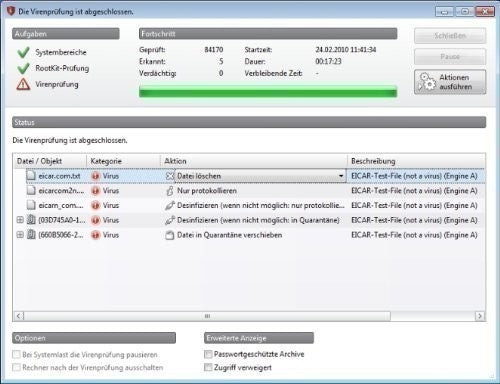Maximize the scan window
Screen dimensions: 500x384
(x=465, y=12)
